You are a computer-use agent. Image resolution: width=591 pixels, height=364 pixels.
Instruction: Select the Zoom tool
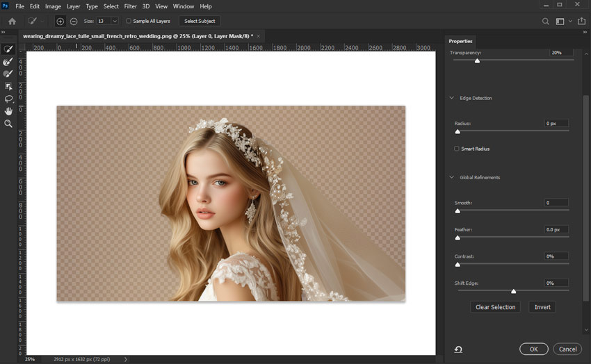8,124
